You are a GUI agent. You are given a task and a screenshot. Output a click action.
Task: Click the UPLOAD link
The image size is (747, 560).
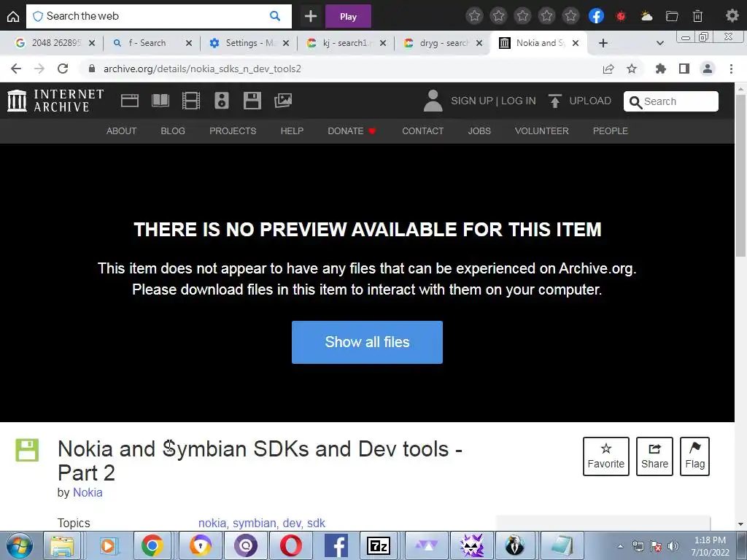coord(580,101)
